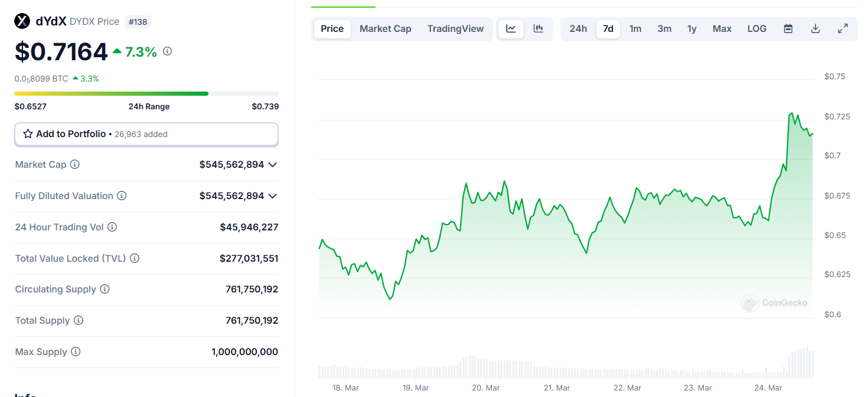Click the $277,031,551 TVL value
The image size is (868, 397).
tap(249, 258)
